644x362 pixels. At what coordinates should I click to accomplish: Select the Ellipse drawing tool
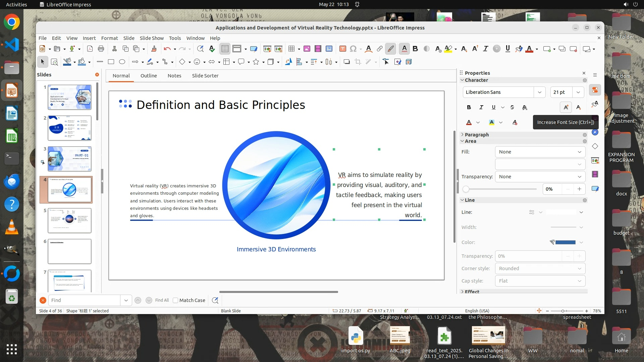tap(122, 62)
